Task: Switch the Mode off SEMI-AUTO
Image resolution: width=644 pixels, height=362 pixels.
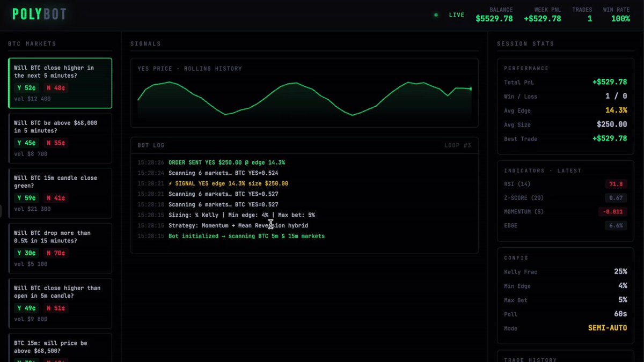Action: [607, 328]
